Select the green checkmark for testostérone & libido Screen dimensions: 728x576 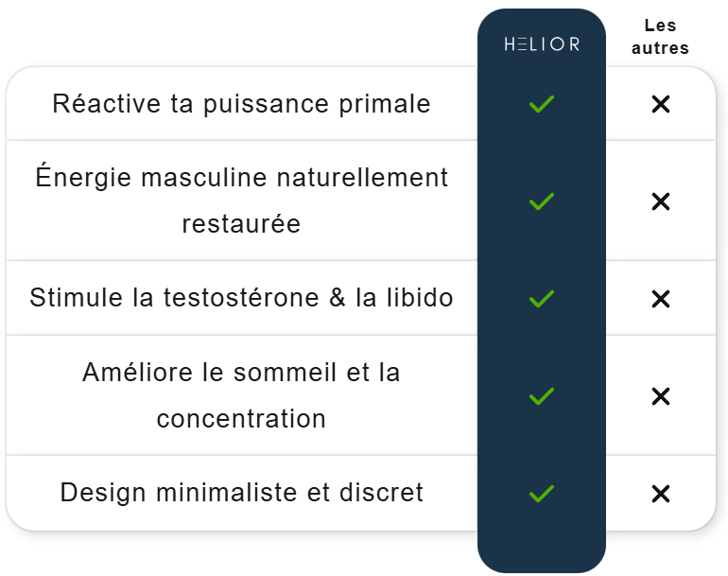pos(542,299)
